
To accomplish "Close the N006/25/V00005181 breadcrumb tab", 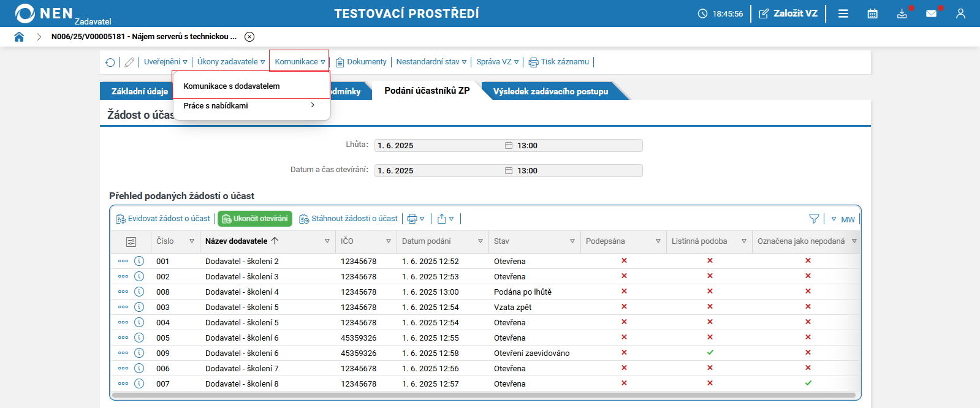I will coord(249,37).
